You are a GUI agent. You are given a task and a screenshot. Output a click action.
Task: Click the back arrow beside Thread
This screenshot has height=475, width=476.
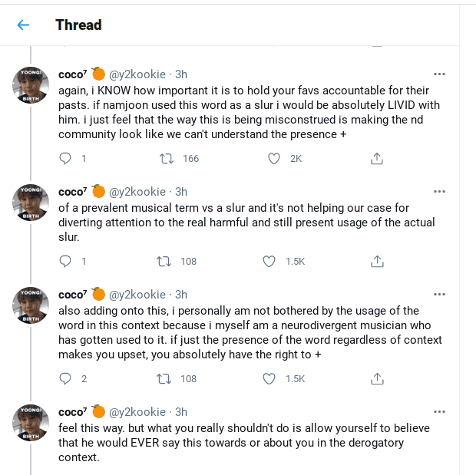(23, 25)
